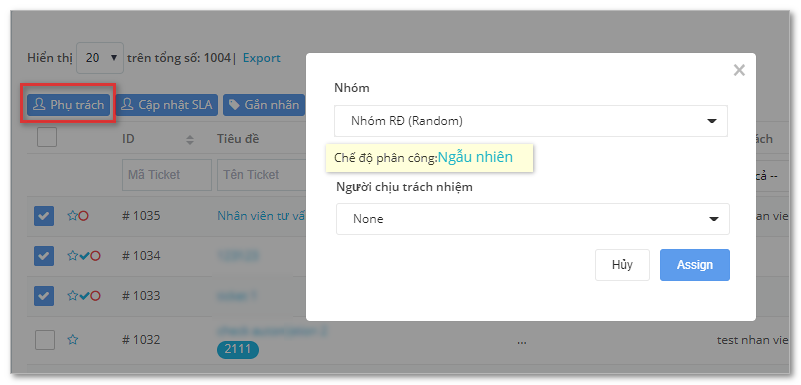Click the Hủy cancel button
This screenshot has width=801, height=385.
pyautogui.click(x=622, y=265)
